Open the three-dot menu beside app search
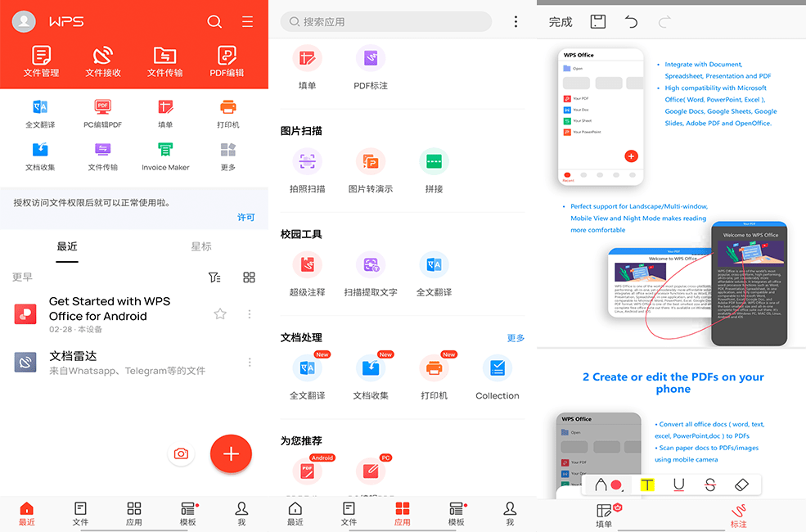Image resolution: width=806 pixels, height=532 pixels. pos(516,21)
